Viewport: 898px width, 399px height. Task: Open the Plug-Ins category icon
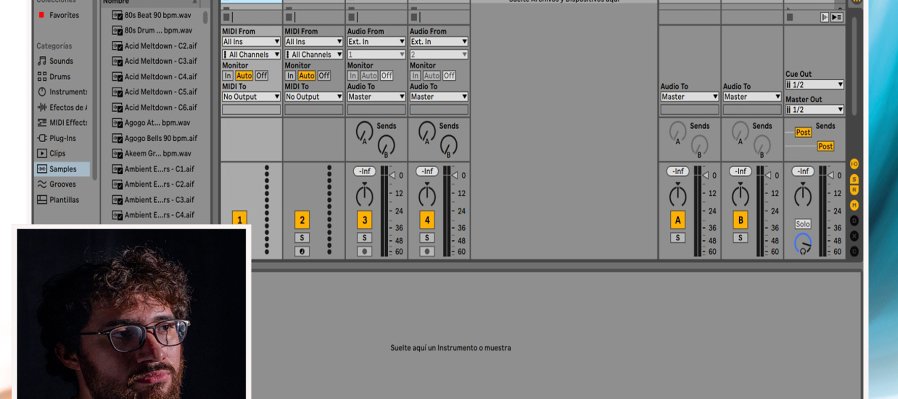[42, 139]
